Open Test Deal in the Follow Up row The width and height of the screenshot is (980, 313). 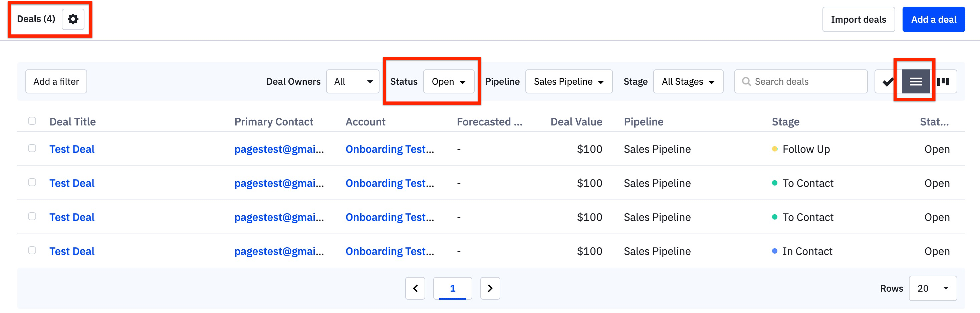point(72,149)
